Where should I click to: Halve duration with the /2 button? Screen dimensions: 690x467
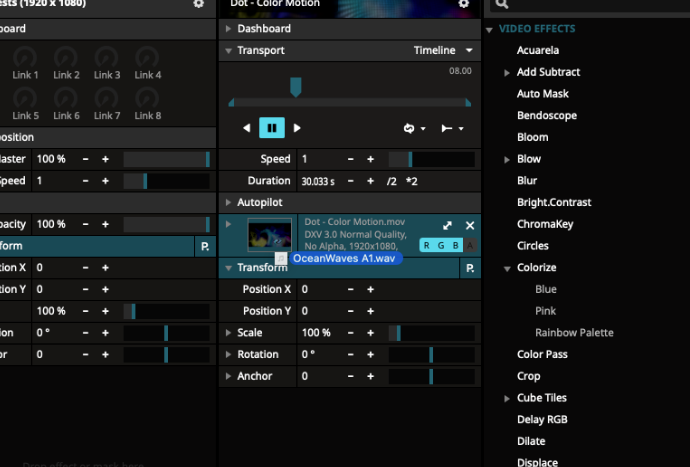tap(392, 181)
